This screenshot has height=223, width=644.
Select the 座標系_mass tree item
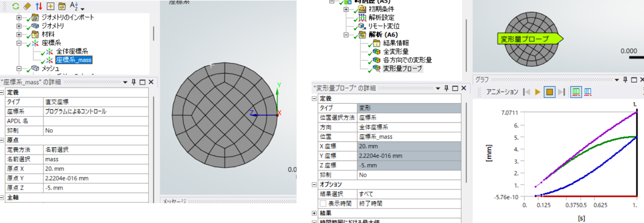point(74,60)
